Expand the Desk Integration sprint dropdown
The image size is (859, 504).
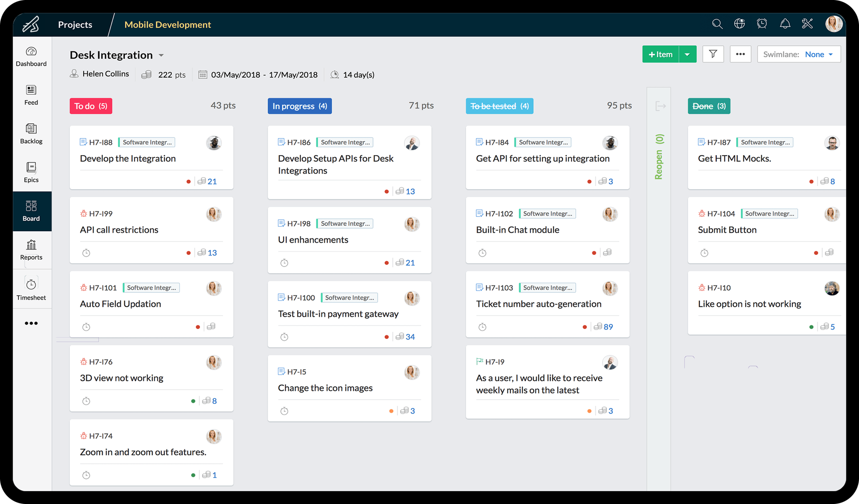[162, 55]
